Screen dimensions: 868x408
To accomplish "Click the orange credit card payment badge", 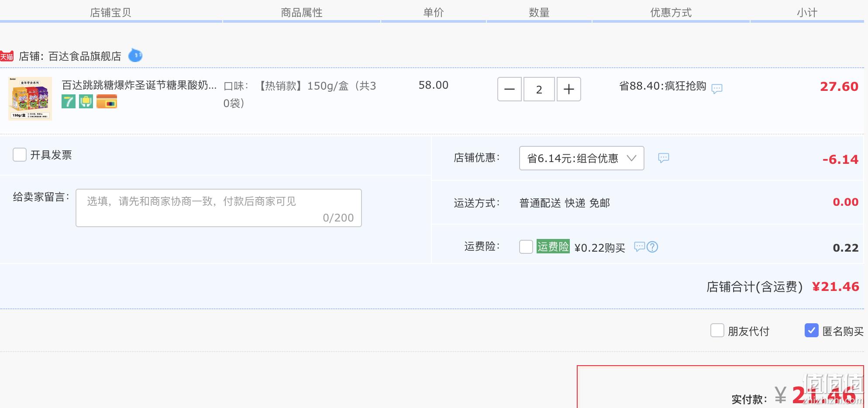I will pyautogui.click(x=107, y=101).
